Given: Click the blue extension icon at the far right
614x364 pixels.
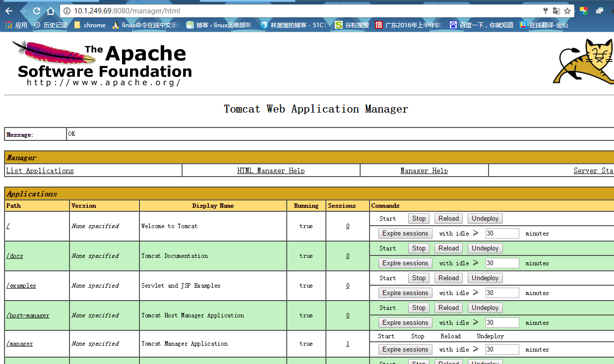Looking at the screenshot, I should [600, 11].
